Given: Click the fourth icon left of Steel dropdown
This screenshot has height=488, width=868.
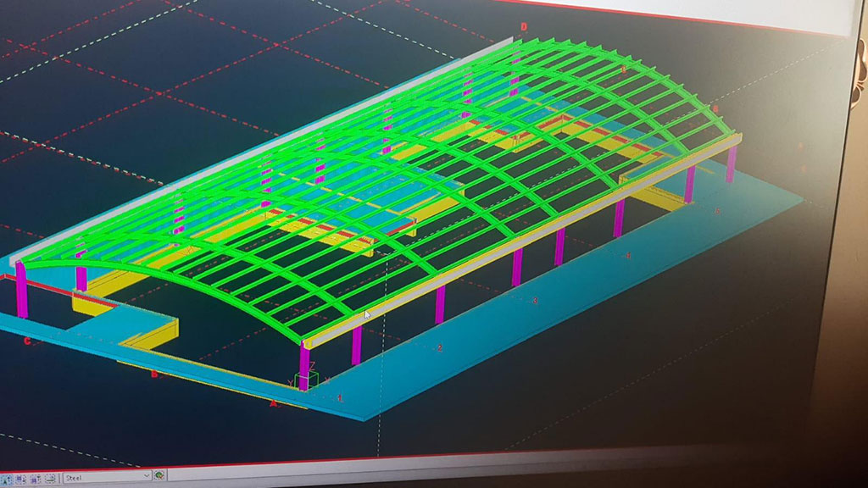Looking at the screenshot, I should tap(49, 477).
